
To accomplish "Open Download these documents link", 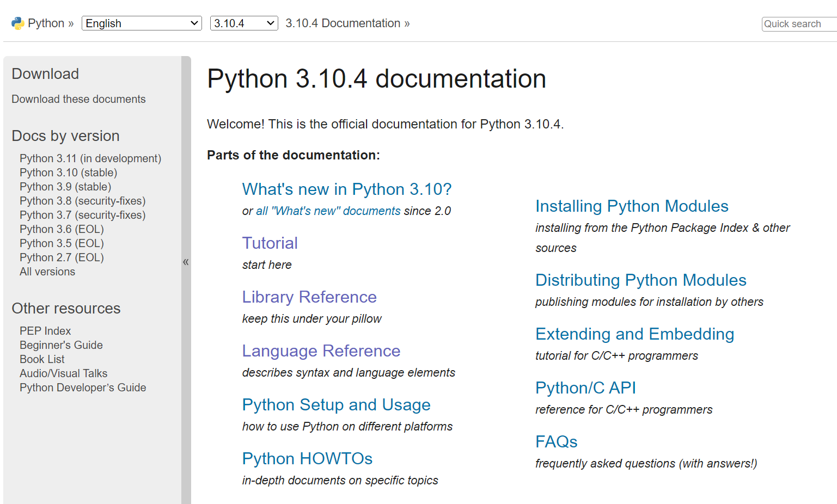I will (78, 99).
